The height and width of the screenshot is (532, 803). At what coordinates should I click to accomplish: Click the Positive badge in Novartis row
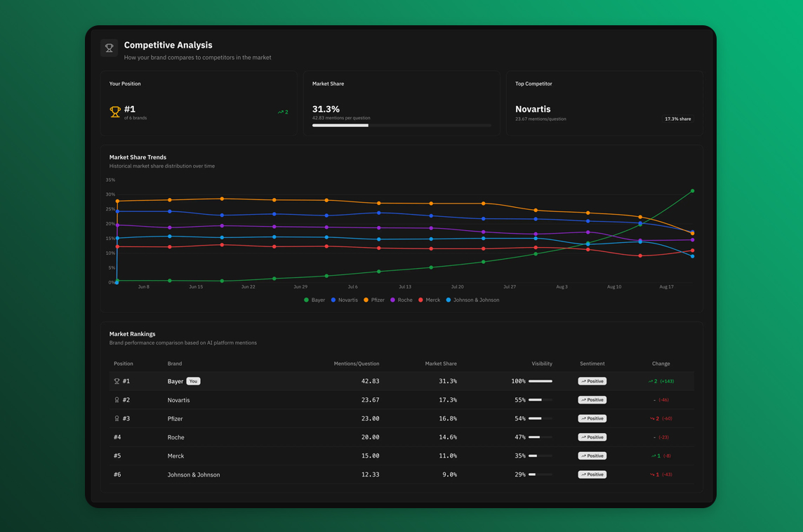click(592, 400)
